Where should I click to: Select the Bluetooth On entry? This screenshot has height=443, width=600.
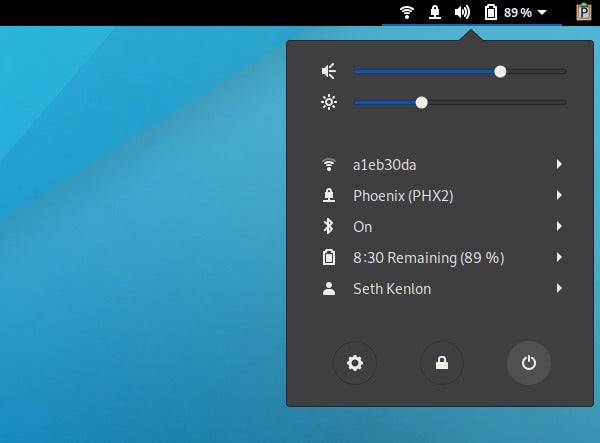440,226
